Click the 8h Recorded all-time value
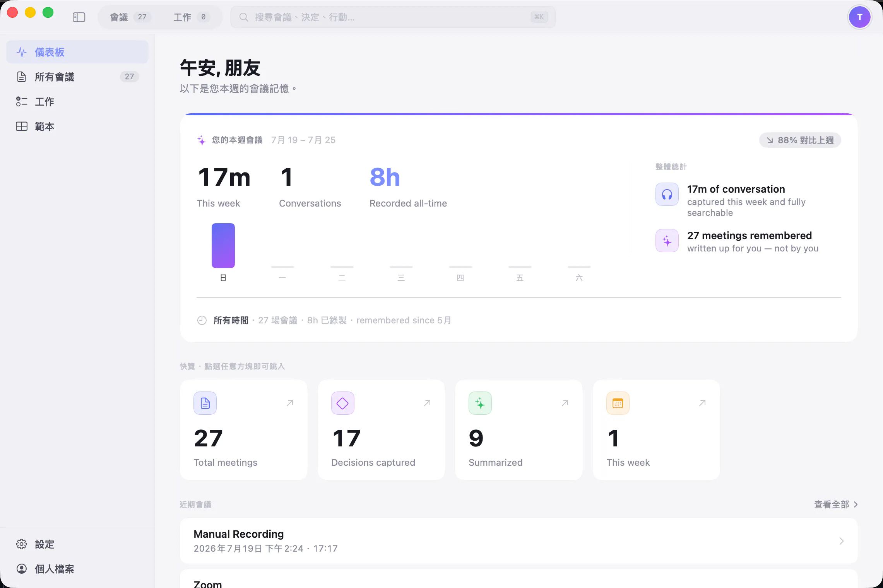The image size is (883, 588). coord(385,177)
